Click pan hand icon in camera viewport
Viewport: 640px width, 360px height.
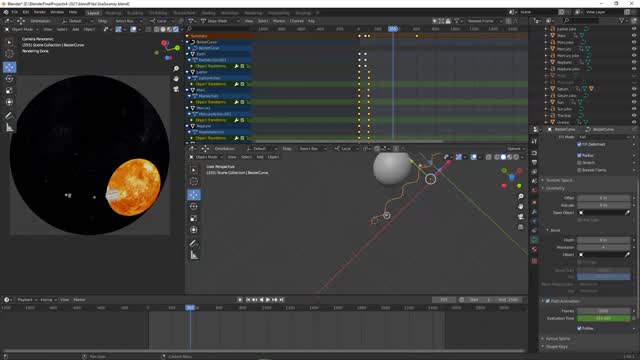tap(176, 78)
